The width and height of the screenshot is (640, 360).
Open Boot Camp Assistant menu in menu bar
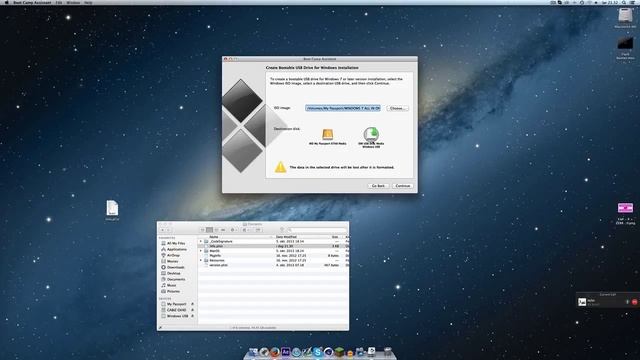pyautogui.click(x=32, y=2)
